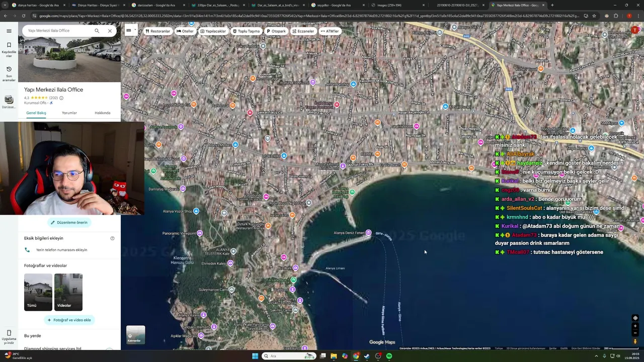Image resolution: width=644 pixels, height=362 pixels.
Task: Filter map by Yapılacaklar
Action: tap(213, 31)
